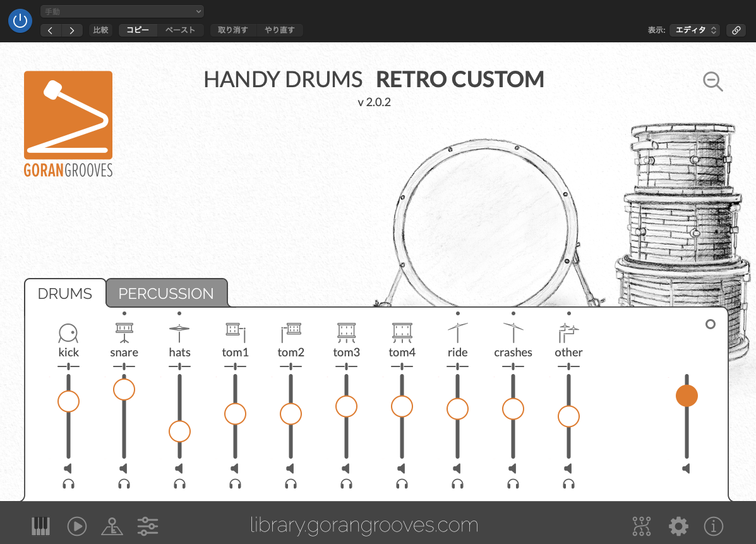This screenshot has width=756, height=544.
Task: Open the preset dropdown at top
Action: coord(122,11)
